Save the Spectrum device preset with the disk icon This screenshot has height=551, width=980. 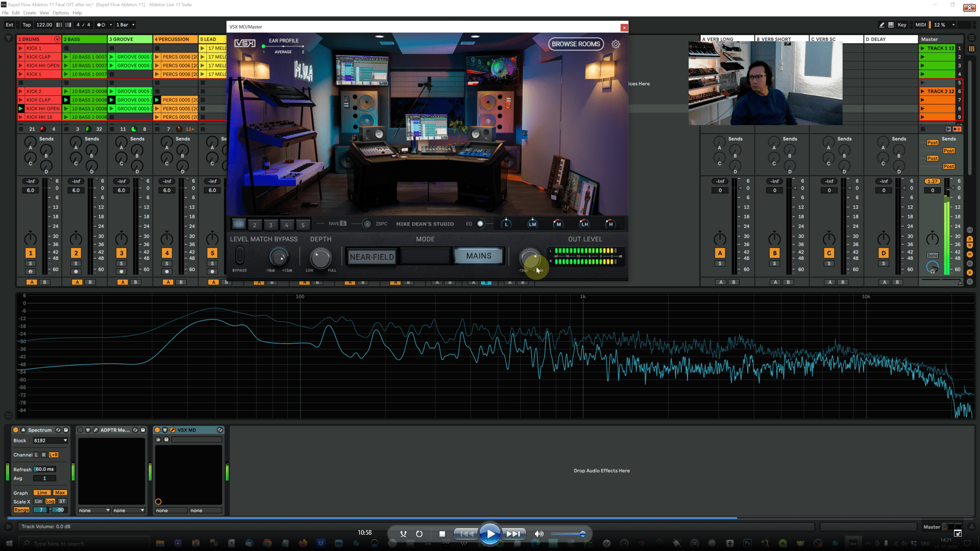click(66, 430)
